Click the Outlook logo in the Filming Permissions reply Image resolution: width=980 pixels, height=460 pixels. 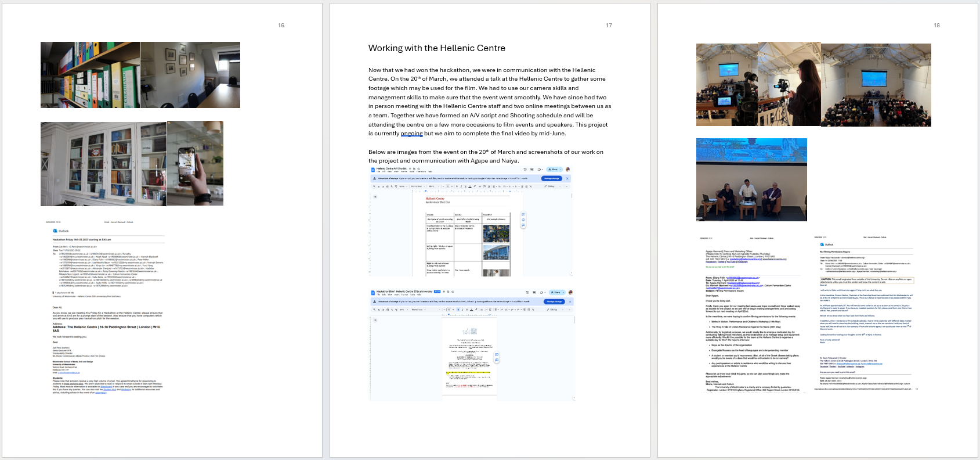pos(822,245)
